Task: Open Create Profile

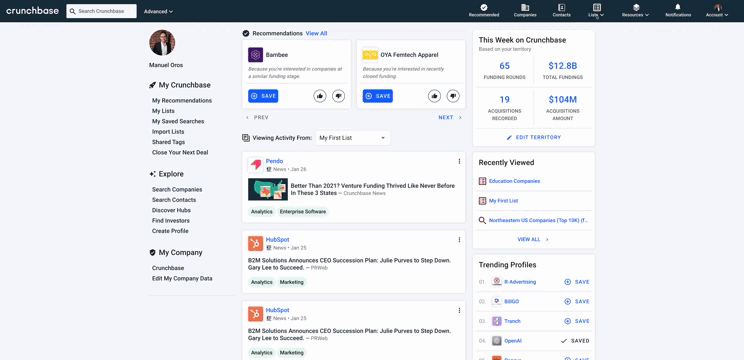Action: point(170,231)
